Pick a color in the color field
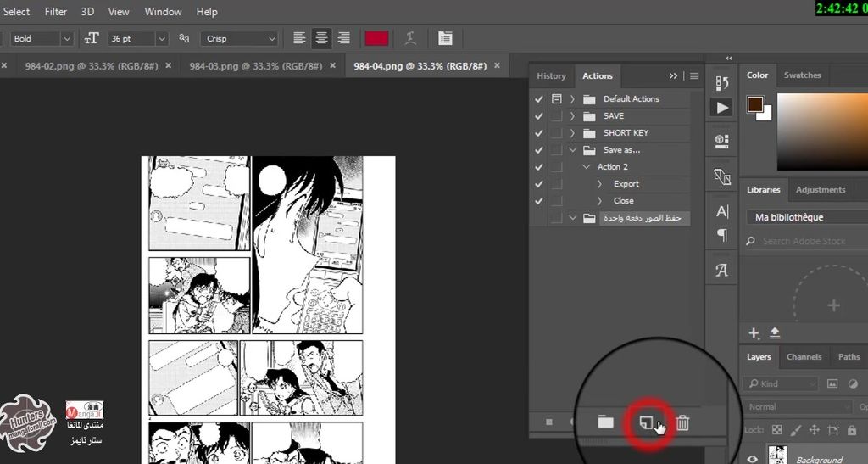 [822, 131]
